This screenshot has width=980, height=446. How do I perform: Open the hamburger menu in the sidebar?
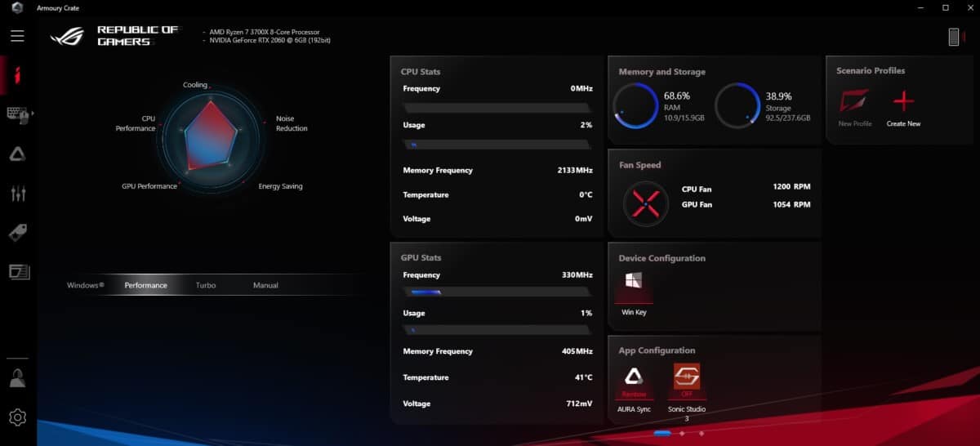17,36
